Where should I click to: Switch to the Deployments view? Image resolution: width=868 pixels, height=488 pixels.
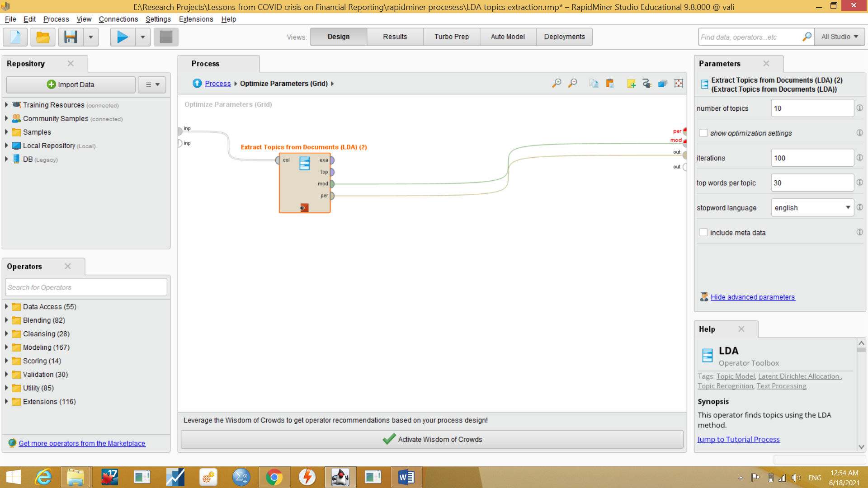click(x=564, y=37)
